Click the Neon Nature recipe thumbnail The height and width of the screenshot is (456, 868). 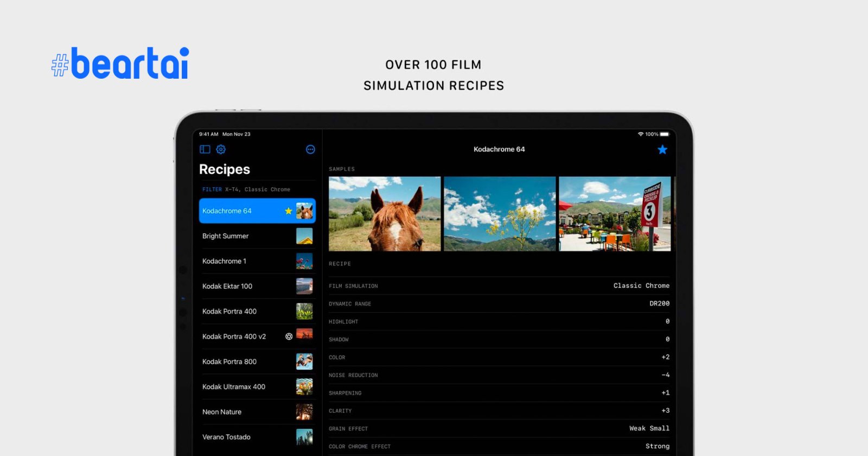coord(304,411)
